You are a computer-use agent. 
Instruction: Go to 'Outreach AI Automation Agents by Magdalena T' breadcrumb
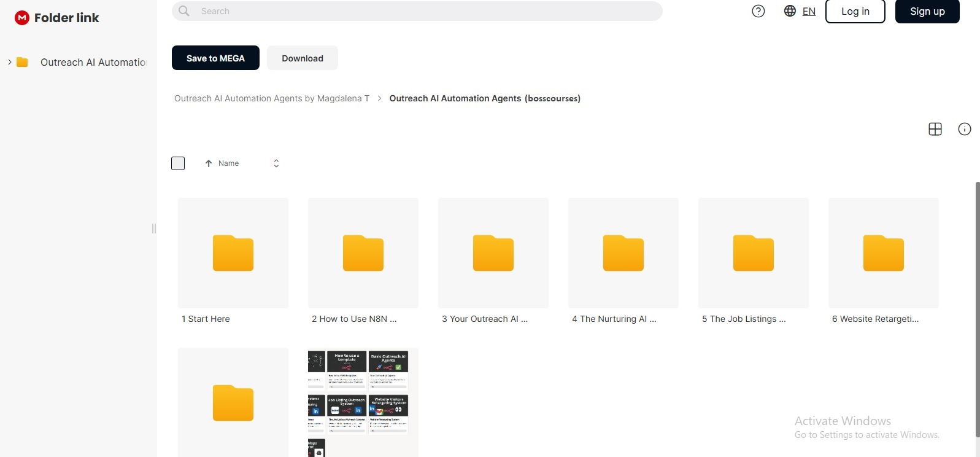272,98
